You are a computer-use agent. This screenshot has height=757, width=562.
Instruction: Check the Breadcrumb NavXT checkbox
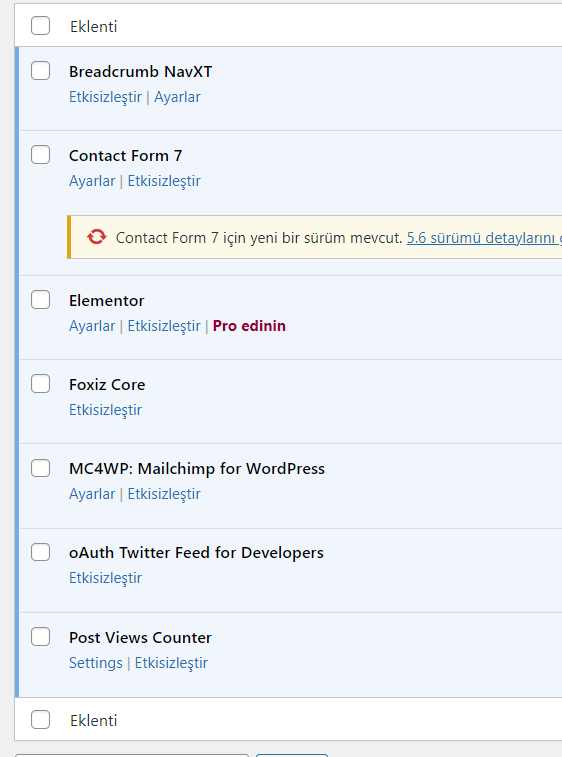click(41, 71)
